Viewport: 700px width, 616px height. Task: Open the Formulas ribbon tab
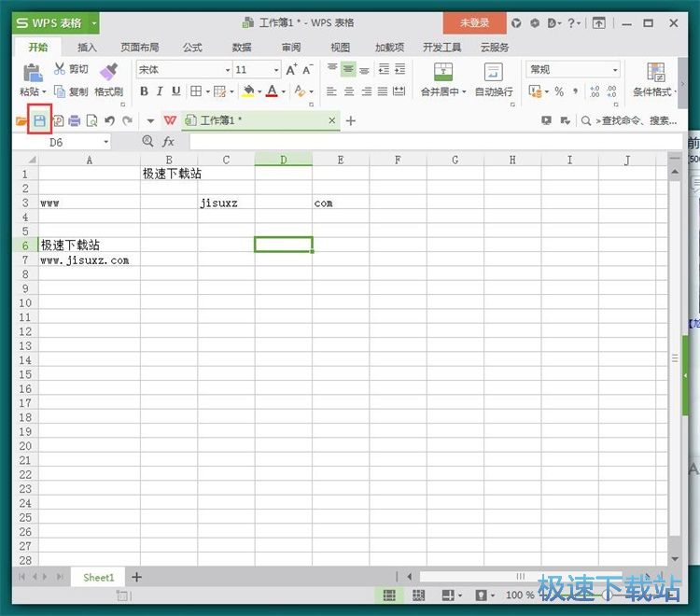192,48
